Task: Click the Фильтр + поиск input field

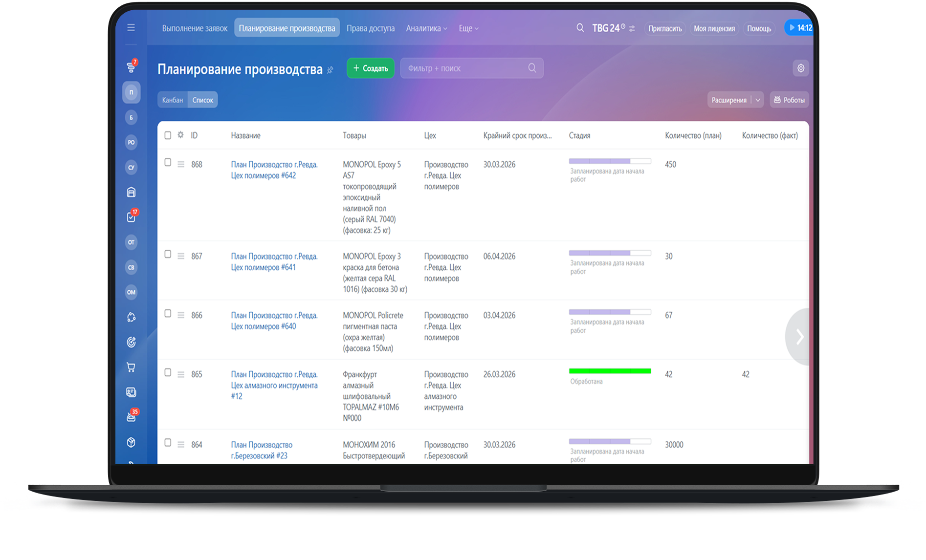Action: [464, 68]
